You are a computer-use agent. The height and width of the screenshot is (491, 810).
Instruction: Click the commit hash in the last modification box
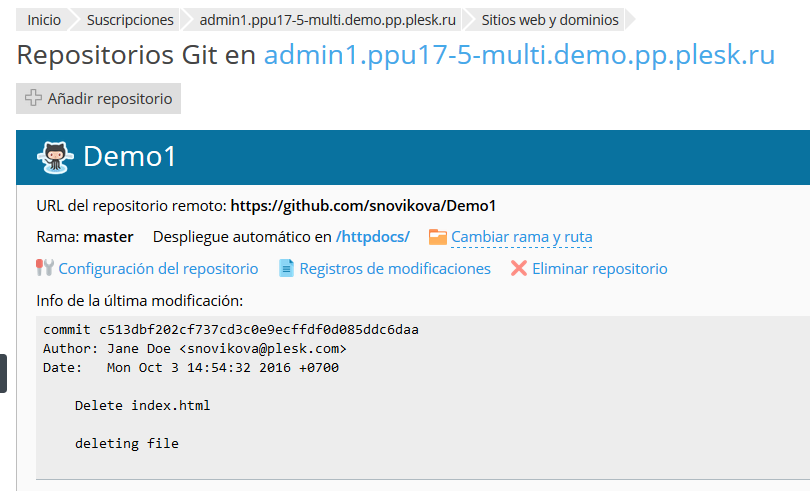pyautogui.click(x=258, y=329)
